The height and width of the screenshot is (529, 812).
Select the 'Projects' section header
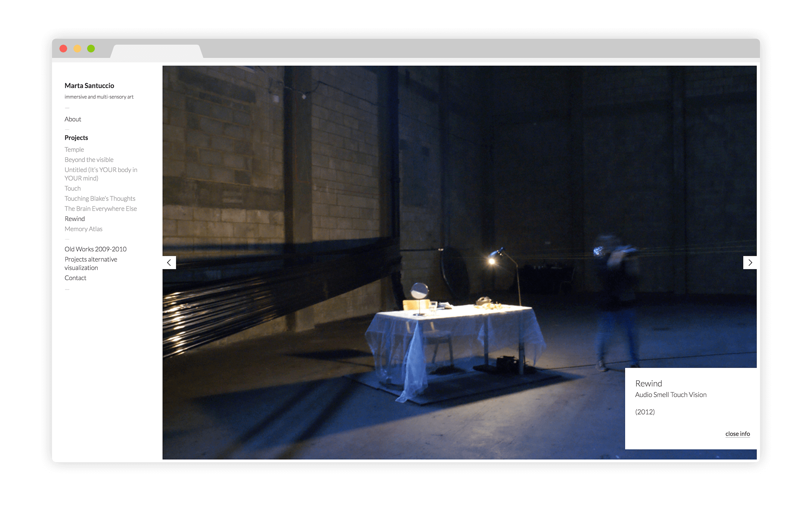point(76,137)
